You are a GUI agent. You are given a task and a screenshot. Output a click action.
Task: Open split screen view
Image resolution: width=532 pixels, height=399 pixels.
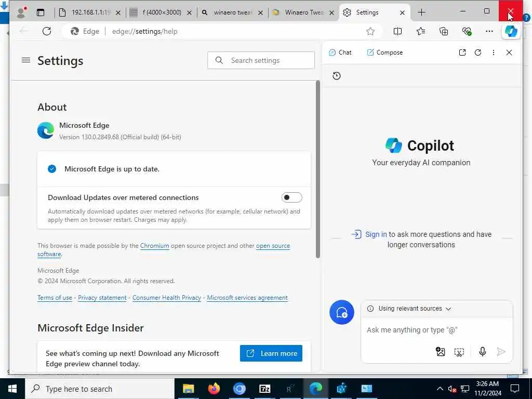pos(397,31)
